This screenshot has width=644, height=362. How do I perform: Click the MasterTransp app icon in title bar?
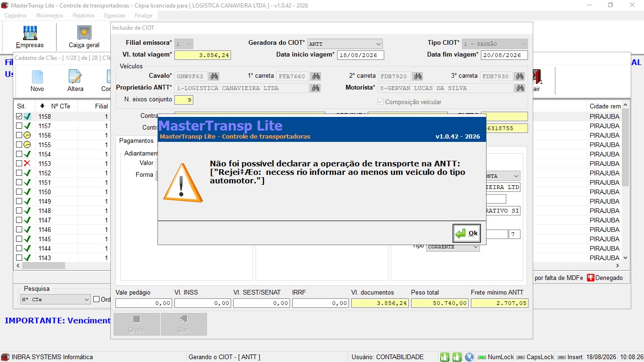pyautogui.click(x=5, y=5)
